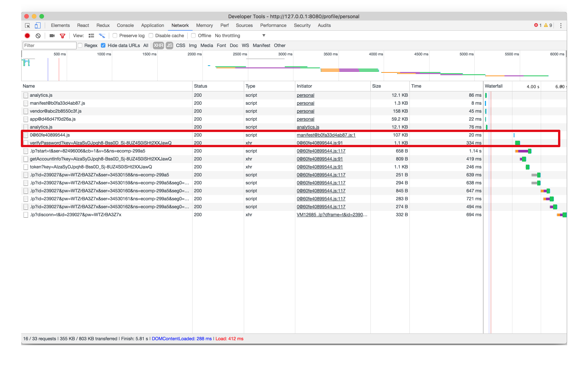
Task: Switch to the Elements tab
Action: point(60,25)
